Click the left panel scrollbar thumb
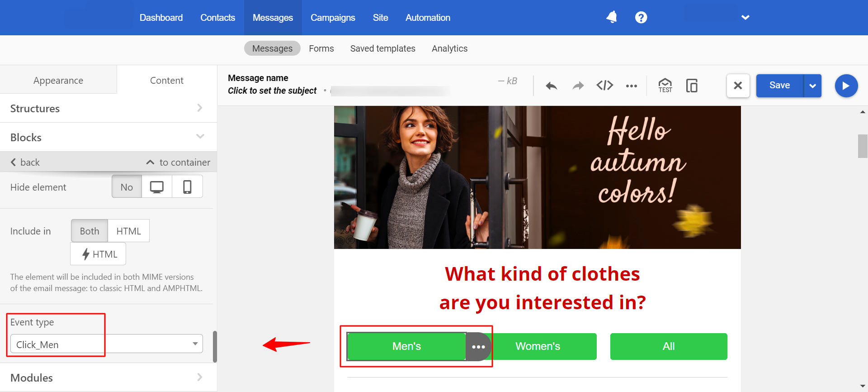The width and height of the screenshot is (868, 392). pos(215,347)
